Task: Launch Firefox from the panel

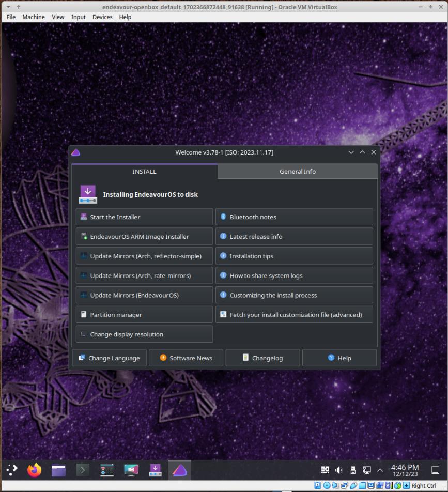Action: (35, 470)
